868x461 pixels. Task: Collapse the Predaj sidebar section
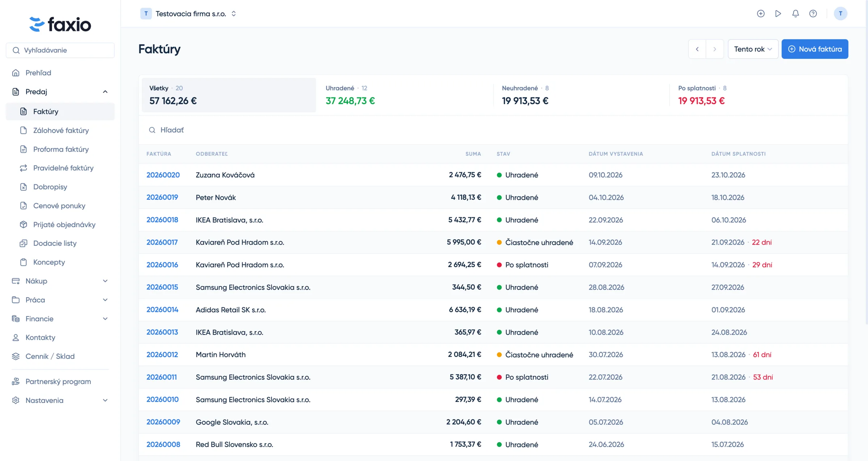point(60,92)
